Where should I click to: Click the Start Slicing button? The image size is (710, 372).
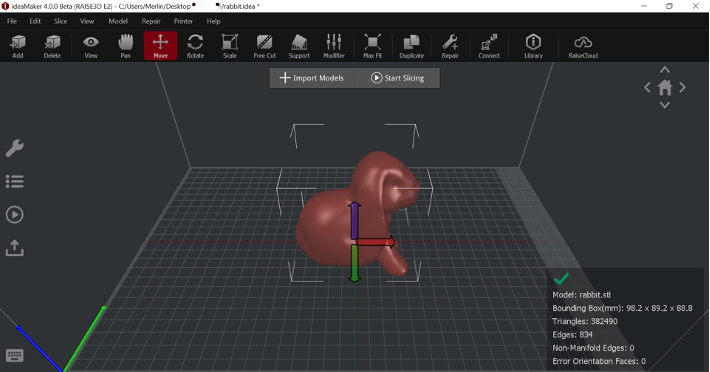click(x=398, y=78)
